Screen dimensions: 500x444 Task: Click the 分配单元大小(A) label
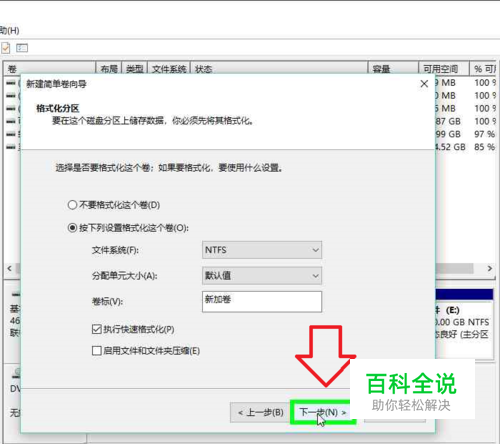point(124,276)
